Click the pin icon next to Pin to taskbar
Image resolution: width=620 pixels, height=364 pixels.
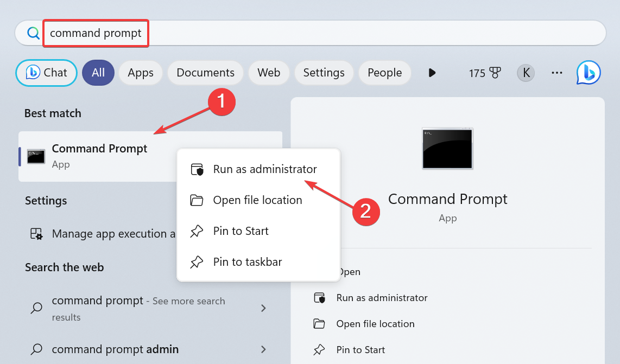(x=197, y=262)
